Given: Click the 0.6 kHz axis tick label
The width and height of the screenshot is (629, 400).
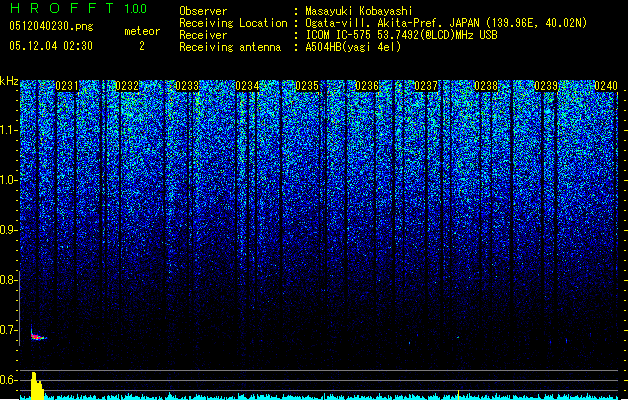Looking at the screenshot, I should (9, 380).
